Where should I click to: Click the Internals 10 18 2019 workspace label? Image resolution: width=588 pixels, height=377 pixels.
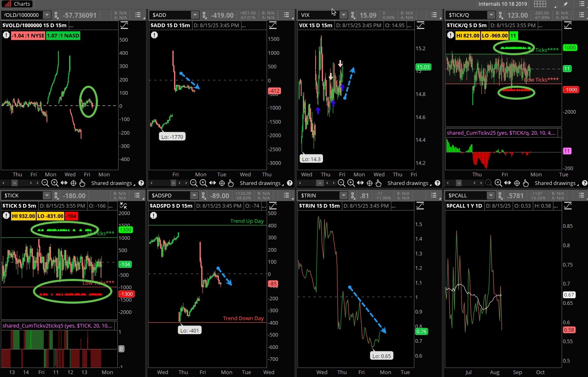tap(502, 4)
